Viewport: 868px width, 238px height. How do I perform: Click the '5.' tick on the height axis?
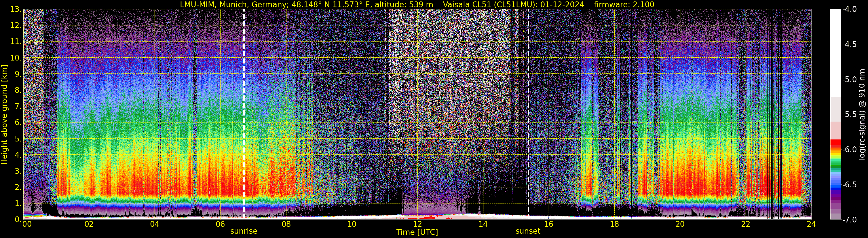pyautogui.click(x=18, y=139)
